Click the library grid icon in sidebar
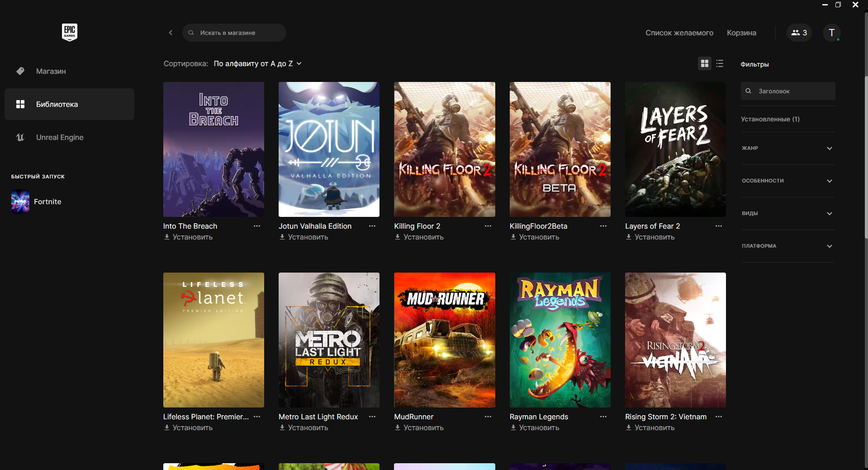Viewport: 868px width, 470px height. (x=20, y=104)
